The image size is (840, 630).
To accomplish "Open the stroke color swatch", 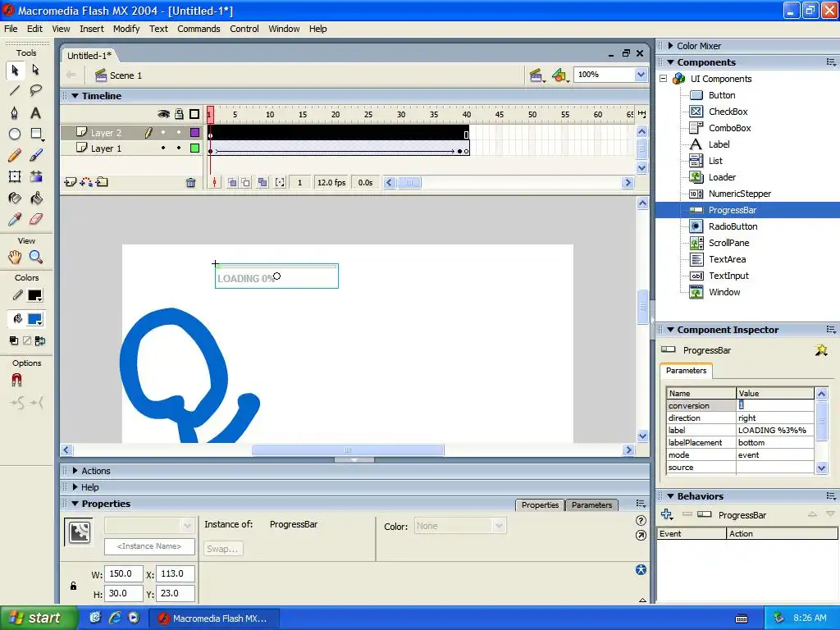I will (34, 295).
